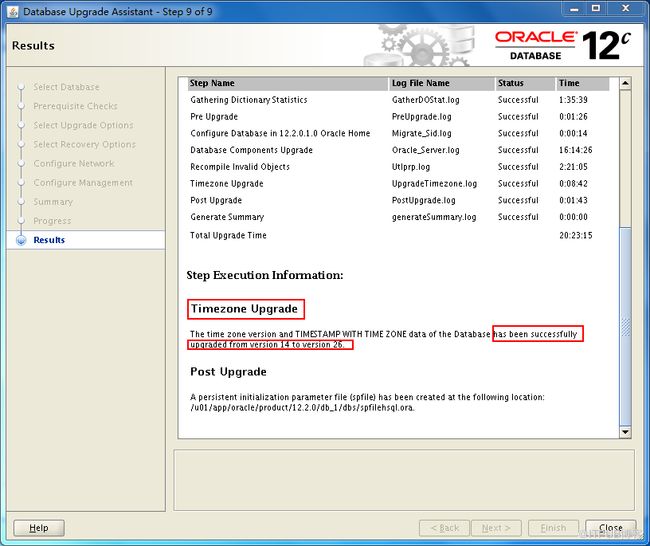Select the Configure Management step

[83, 183]
